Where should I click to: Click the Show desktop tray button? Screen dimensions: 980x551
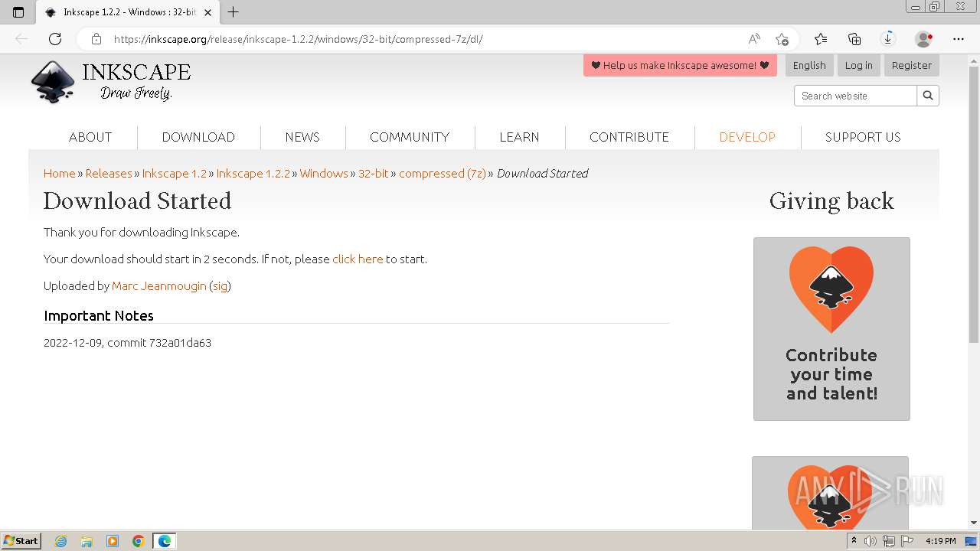[971, 541]
